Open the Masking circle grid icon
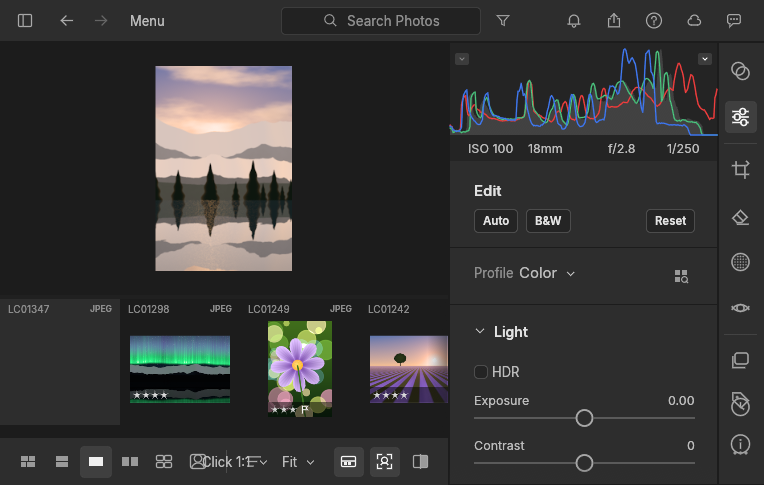764x485 pixels. 740,262
